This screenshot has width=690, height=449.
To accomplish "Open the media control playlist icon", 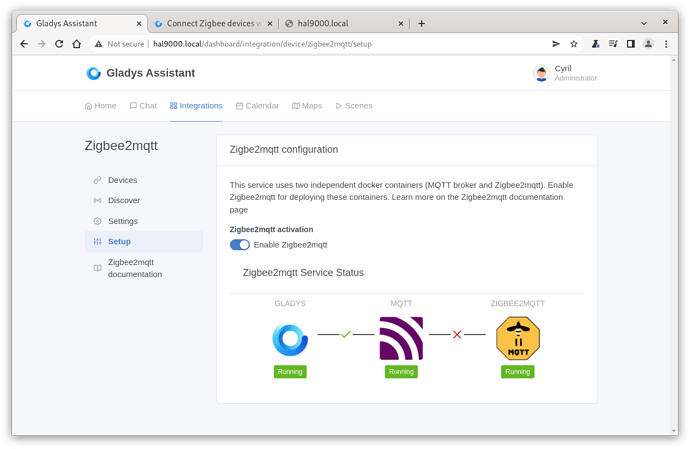I will coord(613,44).
